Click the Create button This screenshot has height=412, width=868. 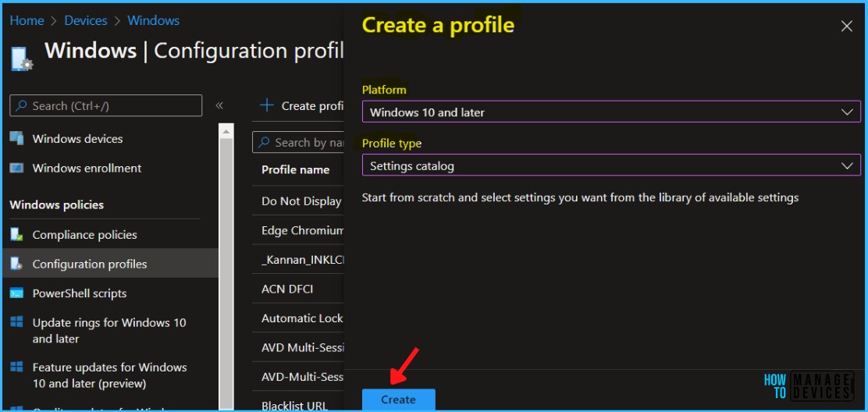(399, 400)
